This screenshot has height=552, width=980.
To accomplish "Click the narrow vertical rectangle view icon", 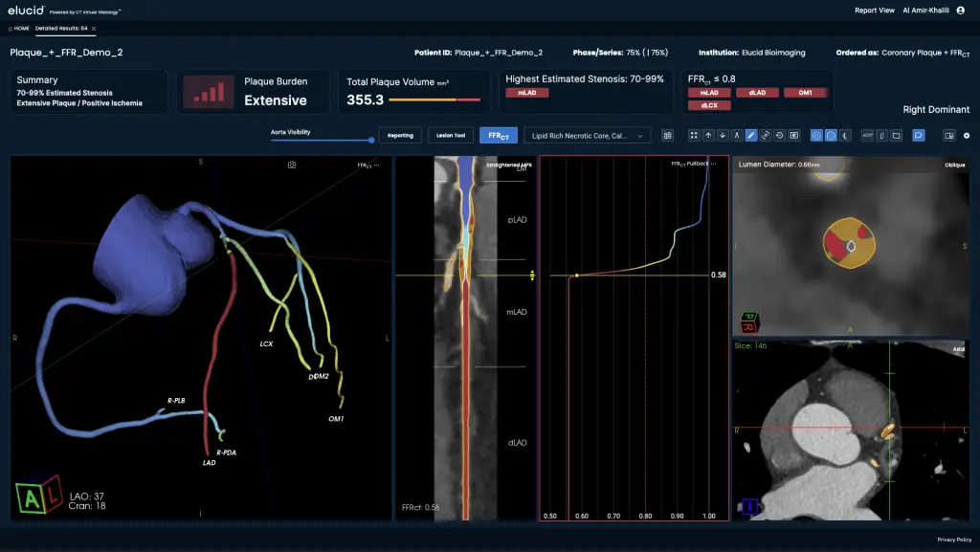I will pyautogui.click(x=881, y=136).
